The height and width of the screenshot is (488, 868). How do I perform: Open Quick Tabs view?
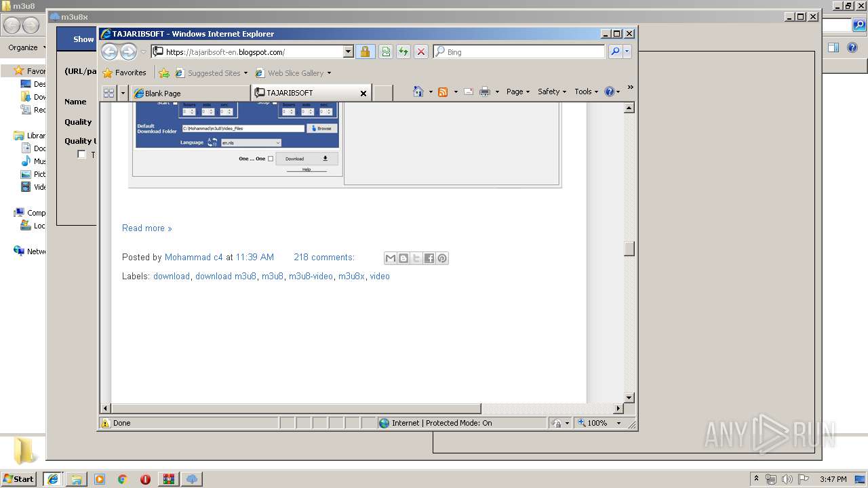click(x=108, y=93)
